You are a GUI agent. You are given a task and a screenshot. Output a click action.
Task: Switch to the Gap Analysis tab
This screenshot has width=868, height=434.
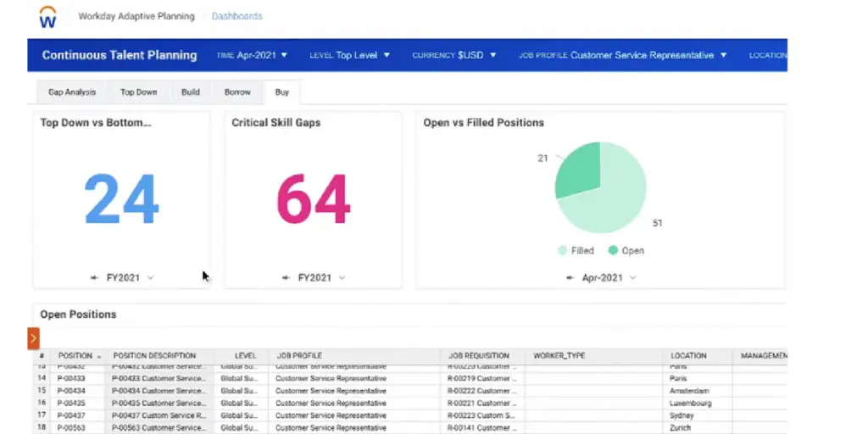point(72,92)
